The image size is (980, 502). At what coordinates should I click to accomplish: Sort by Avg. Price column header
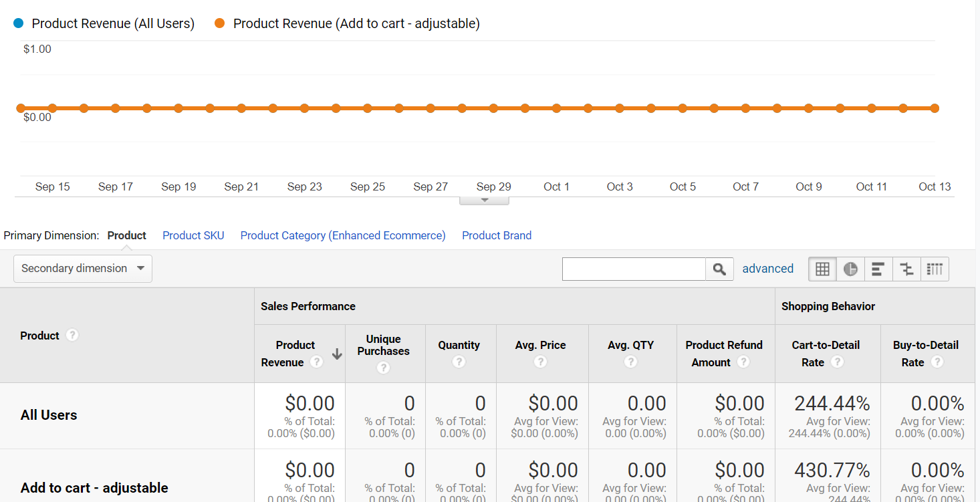(x=540, y=345)
